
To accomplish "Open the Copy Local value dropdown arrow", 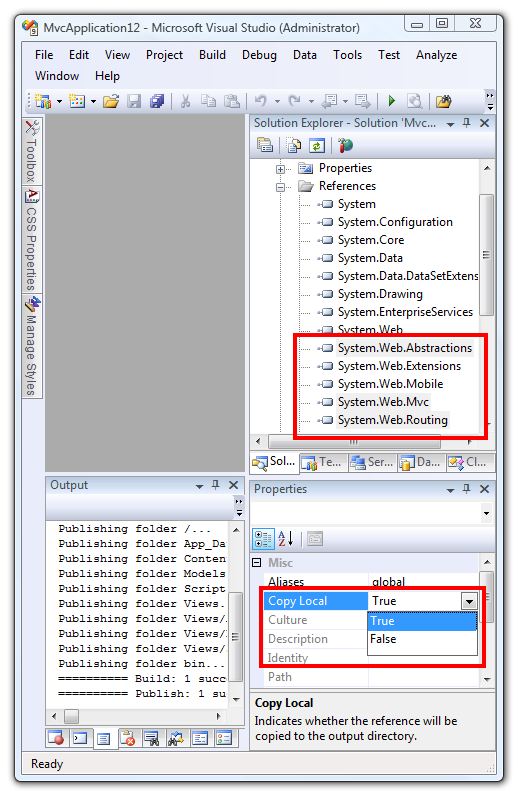I will (x=469, y=601).
